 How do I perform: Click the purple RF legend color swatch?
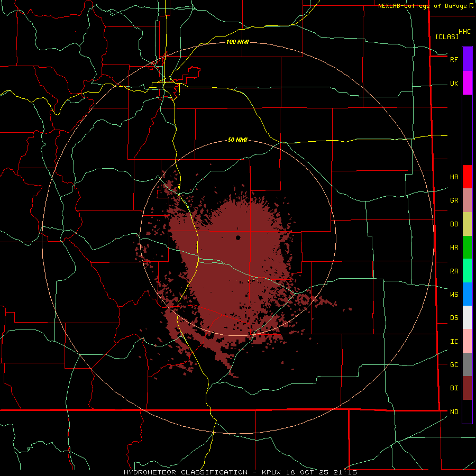pos(467,59)
